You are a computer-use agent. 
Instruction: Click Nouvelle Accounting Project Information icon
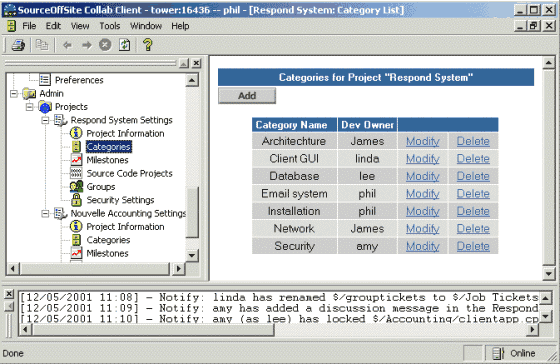click(x=76, y=226)
